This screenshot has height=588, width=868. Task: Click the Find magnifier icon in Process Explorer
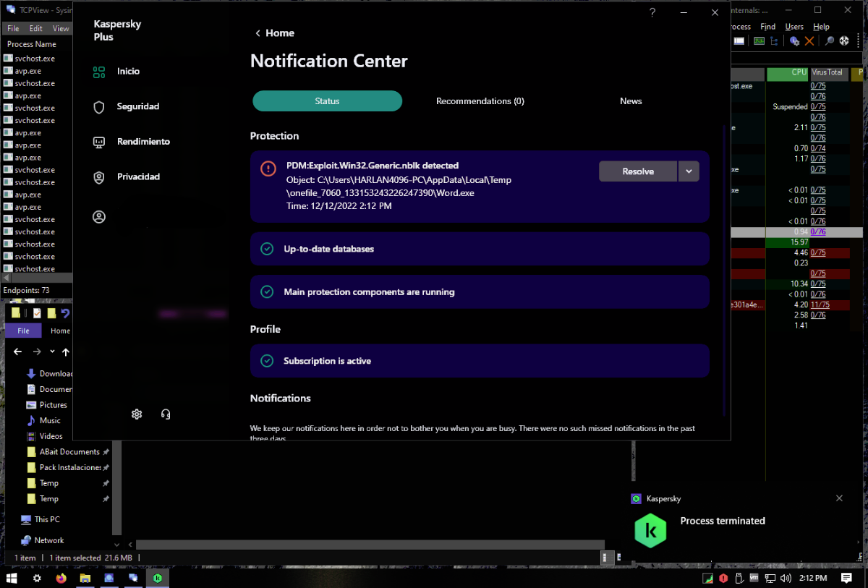830,41
